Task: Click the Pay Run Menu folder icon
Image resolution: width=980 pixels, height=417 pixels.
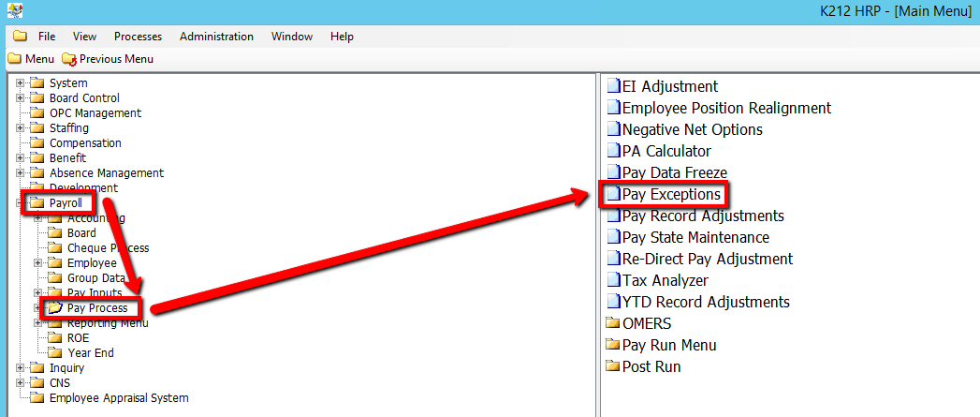Action: click(x=613, y=345)
